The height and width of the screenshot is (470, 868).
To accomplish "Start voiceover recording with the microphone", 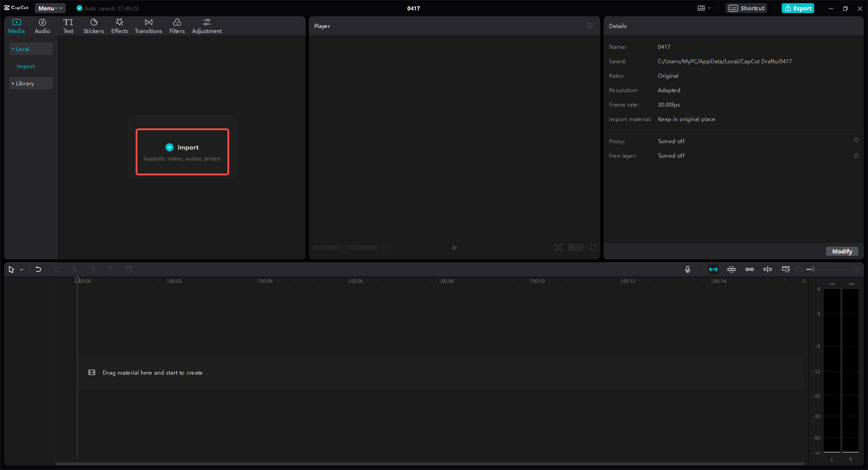I will click(688, 269).
